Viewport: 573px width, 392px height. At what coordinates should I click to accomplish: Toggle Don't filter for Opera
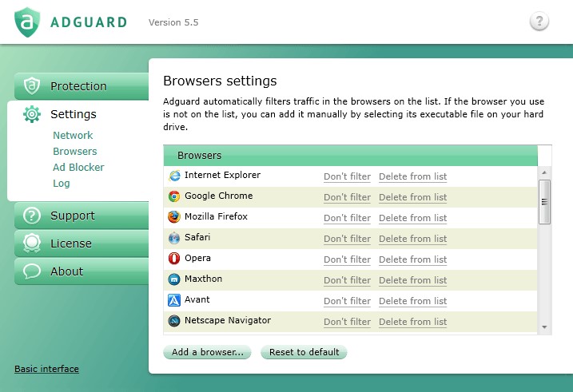(347, 259)
